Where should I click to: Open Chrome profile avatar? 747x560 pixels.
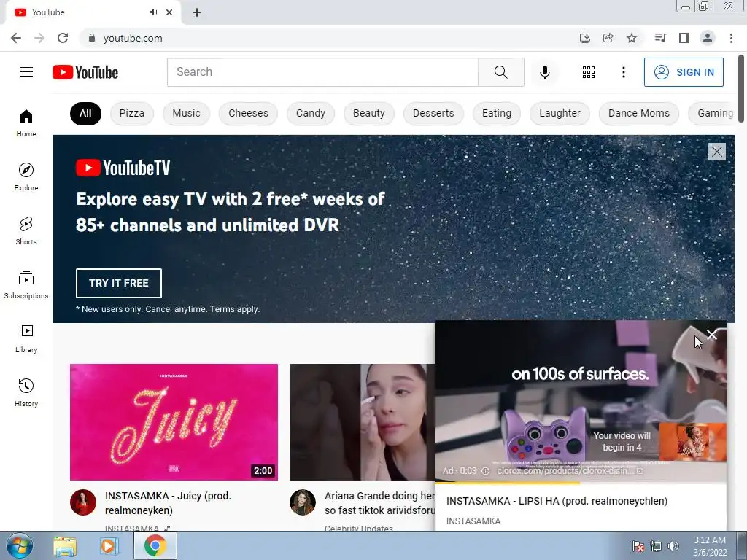(708, 38)
